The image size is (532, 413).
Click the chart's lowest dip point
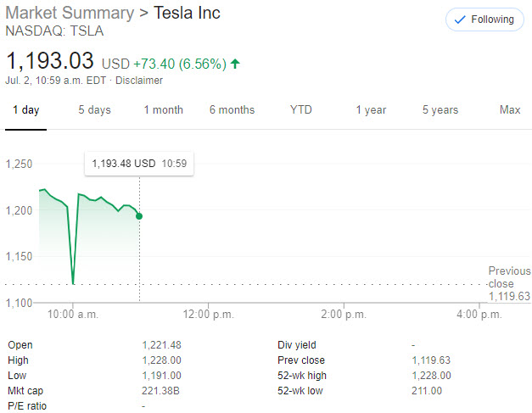[73, 283]
